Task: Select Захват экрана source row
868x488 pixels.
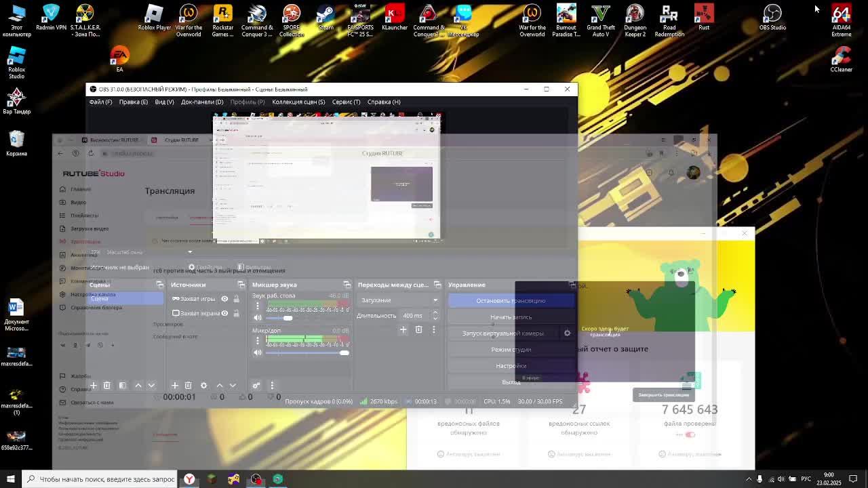Action: coord(205,313)
